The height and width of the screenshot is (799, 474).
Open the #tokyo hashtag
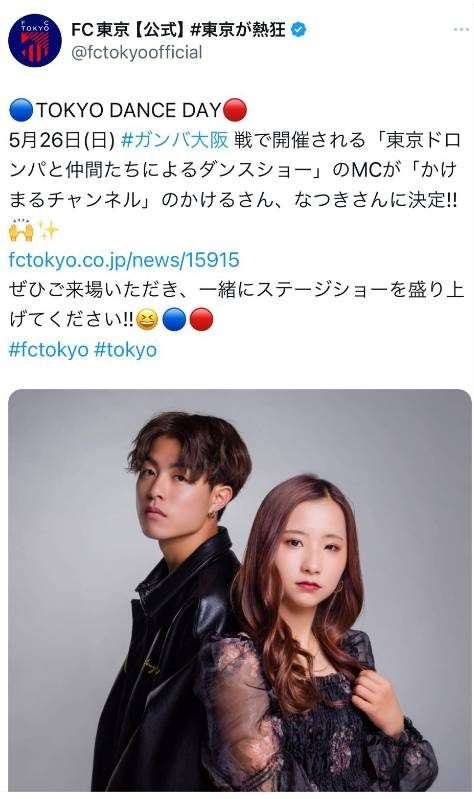126,350
